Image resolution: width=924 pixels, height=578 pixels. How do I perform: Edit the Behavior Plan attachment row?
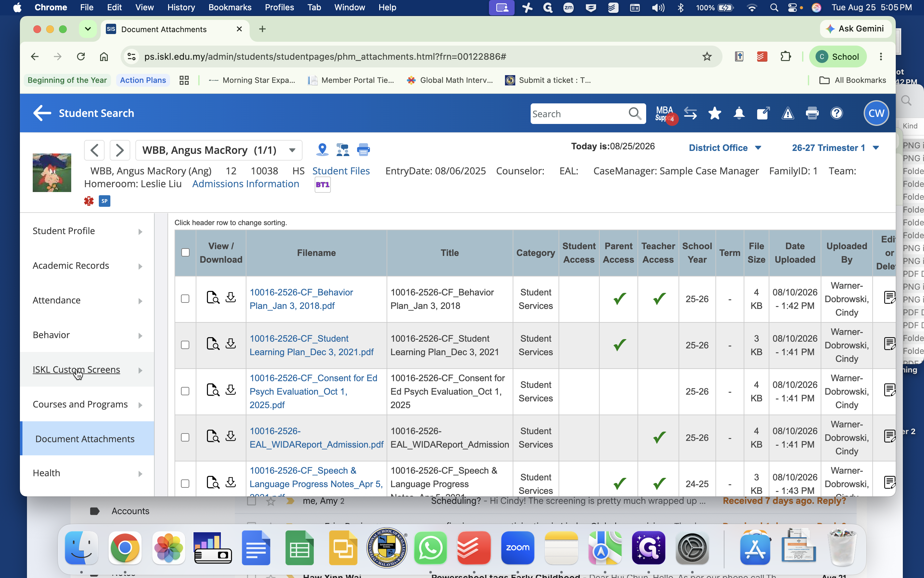click(890, 297)
